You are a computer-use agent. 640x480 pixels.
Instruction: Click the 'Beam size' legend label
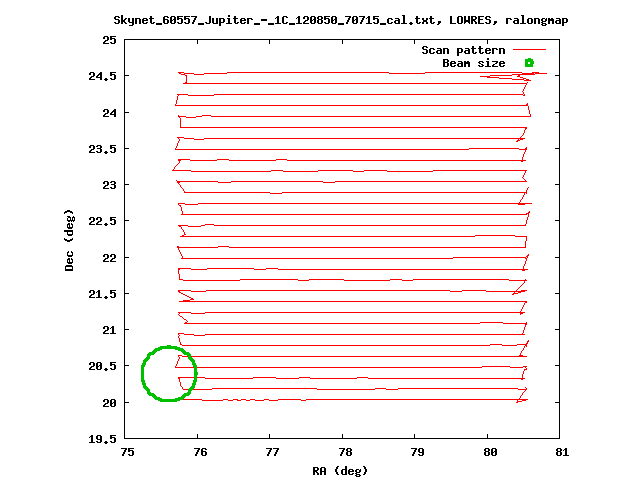tap(474, 63)
